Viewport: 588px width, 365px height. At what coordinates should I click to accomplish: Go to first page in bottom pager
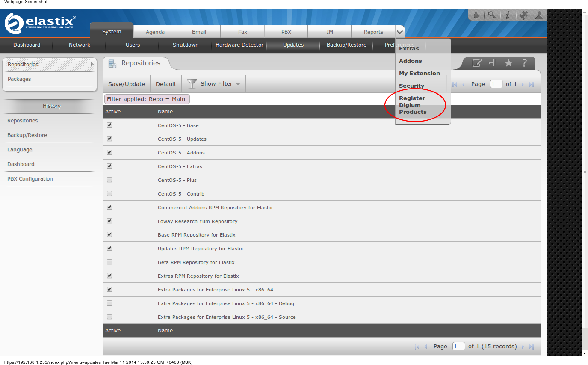417,347
